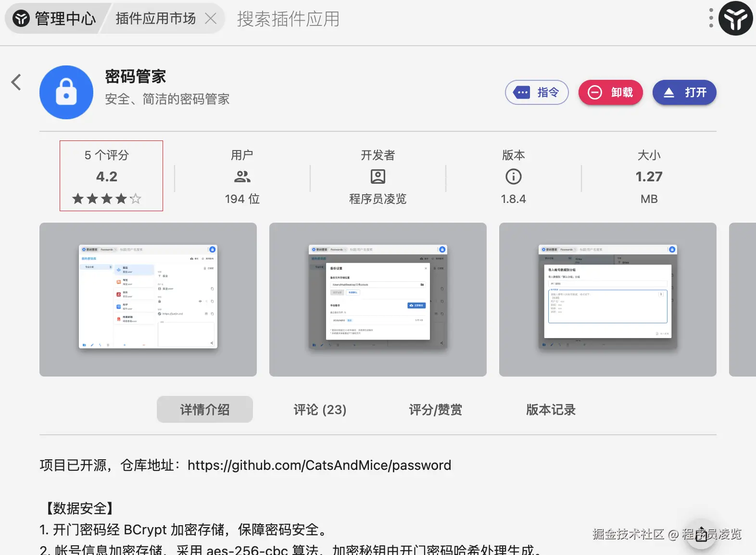Switch to the 评分/赞赏 tab
This screenshot has width=756, height=555.
435,410
